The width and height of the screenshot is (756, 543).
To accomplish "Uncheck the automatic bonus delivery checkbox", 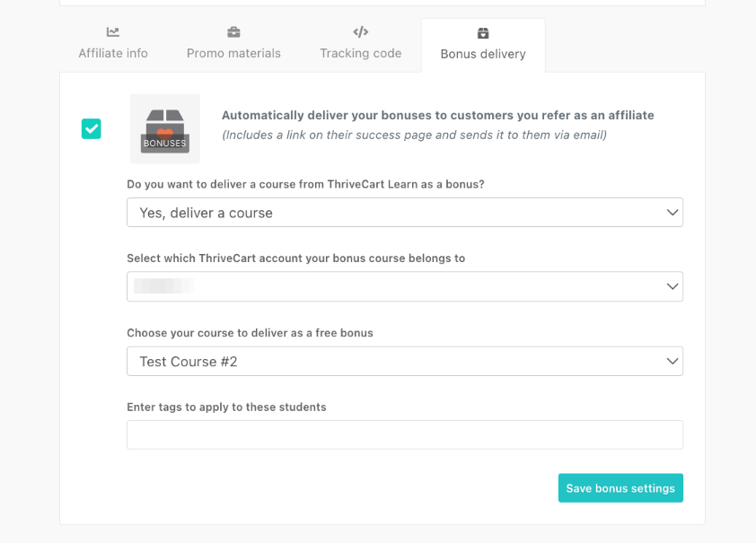I will [92, 128].
